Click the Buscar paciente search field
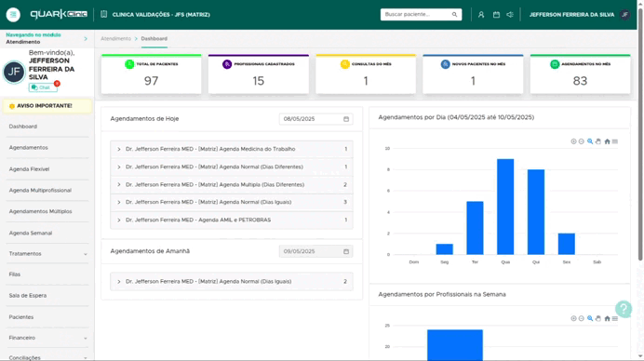The image size is (644, 361). tap(421, 14)
